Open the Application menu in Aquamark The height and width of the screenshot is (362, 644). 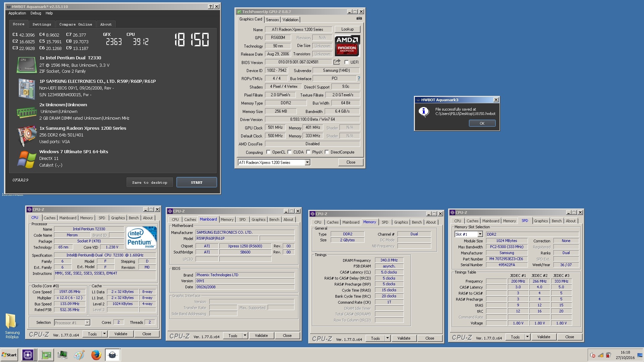click(x=17, y=13)
